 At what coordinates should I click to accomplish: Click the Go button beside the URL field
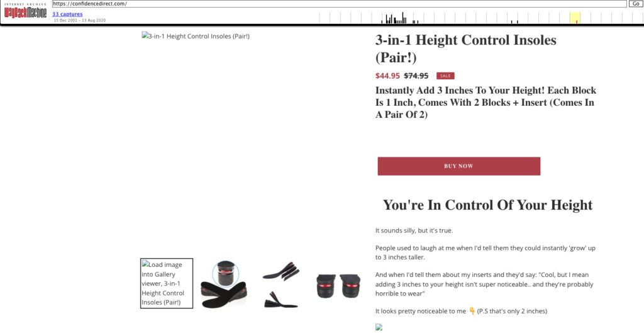(635, 4)
